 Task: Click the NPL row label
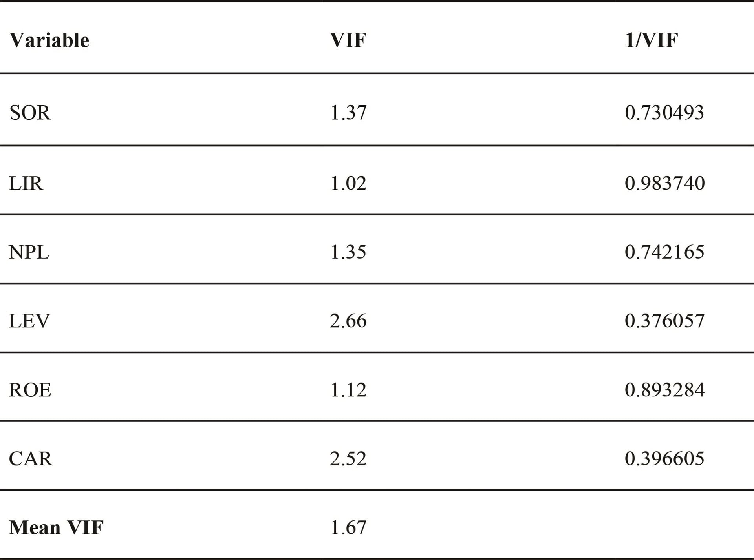pos(29,252)
